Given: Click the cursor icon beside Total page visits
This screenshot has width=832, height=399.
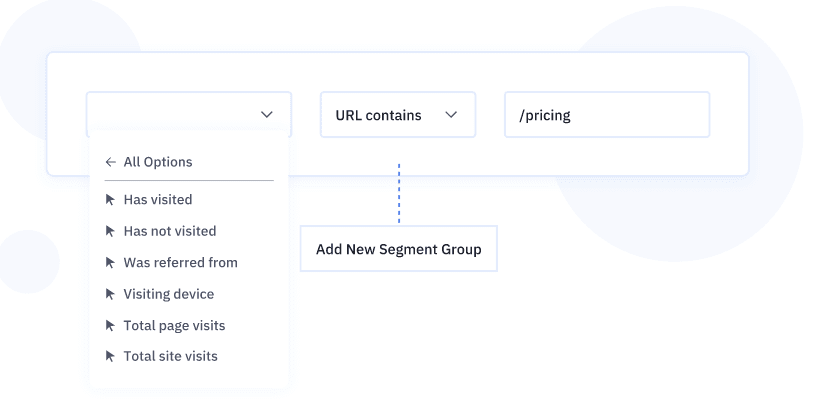Looking at the screenshot, I should coord(110,325).
